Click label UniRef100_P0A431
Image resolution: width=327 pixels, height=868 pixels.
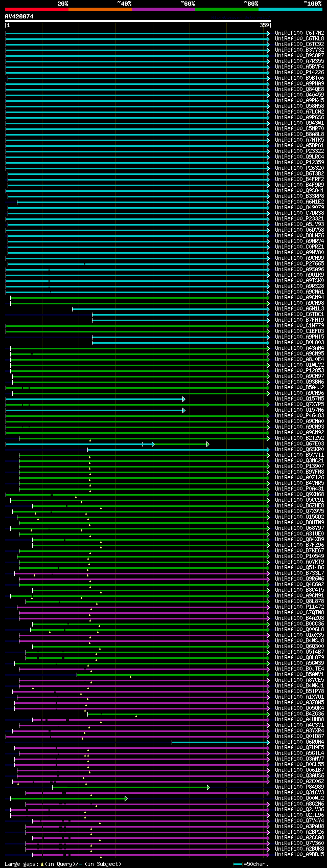tap(299, 488)
